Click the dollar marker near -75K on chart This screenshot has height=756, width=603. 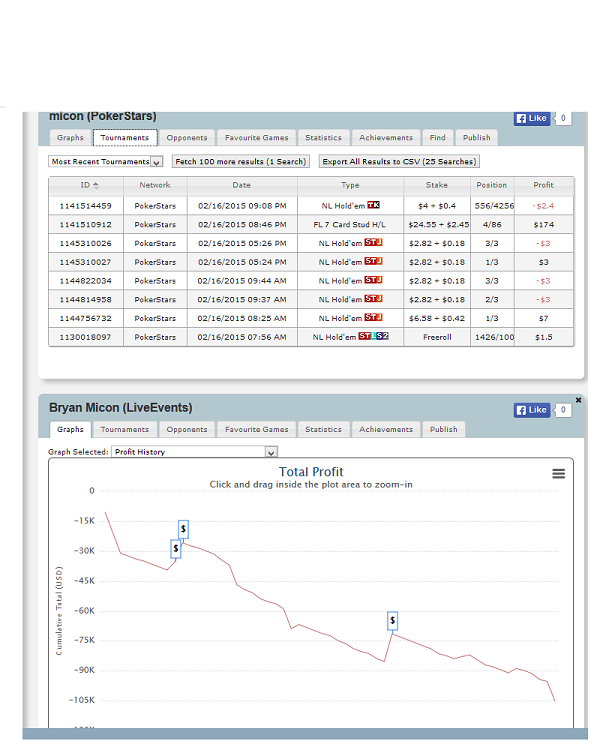coord(392,621)
